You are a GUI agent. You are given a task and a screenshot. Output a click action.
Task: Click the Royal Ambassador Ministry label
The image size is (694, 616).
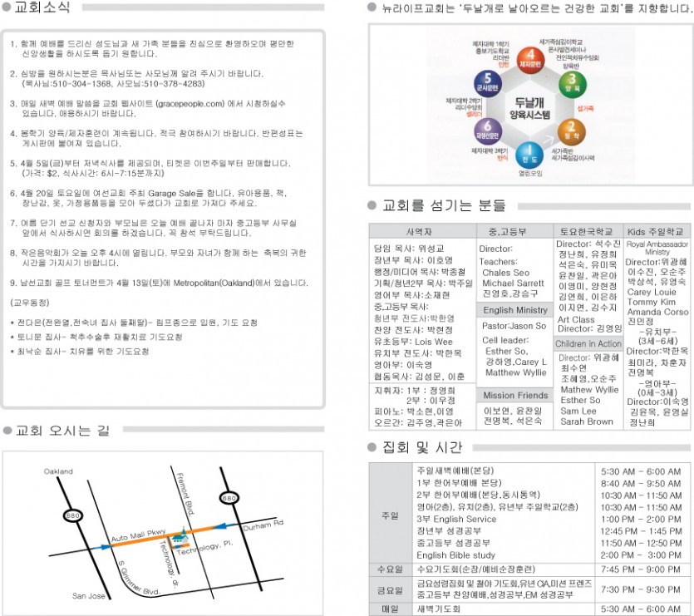[657, 248]
